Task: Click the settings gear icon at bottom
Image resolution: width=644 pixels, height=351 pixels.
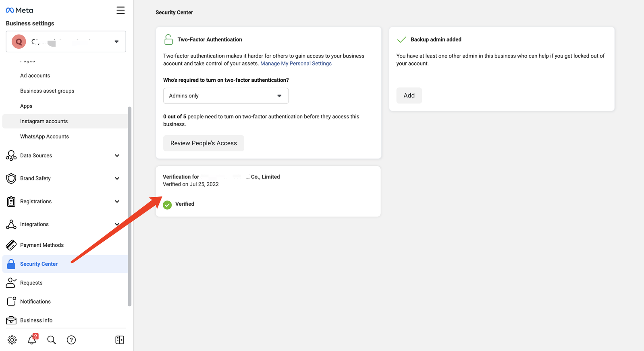Action: click(12, 340)
